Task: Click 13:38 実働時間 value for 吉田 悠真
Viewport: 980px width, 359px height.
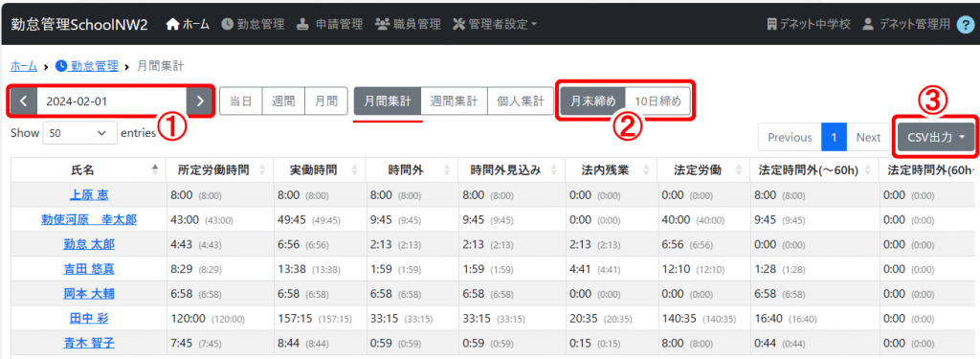Action: 291,269
